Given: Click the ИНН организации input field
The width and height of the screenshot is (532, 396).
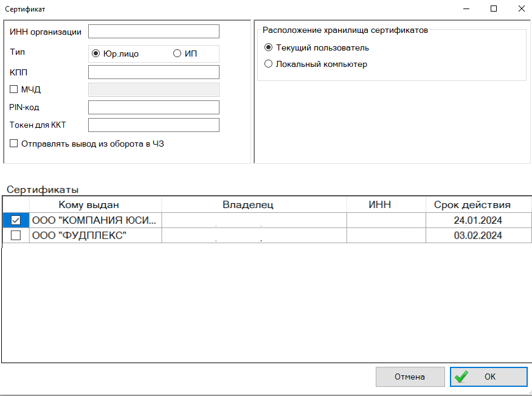Looking at the screenshot, I should tap(153, 31).
